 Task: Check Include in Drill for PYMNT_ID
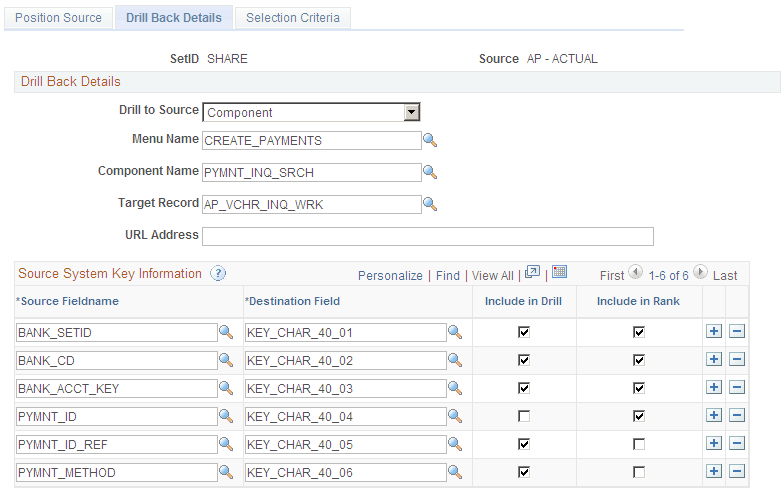[x=524, y=416]
